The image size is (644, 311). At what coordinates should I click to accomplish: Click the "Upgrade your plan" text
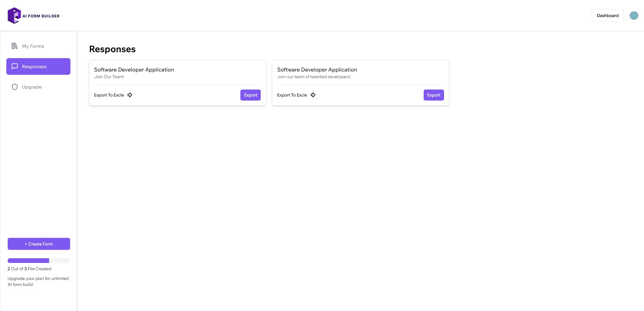tap(38, 281)
